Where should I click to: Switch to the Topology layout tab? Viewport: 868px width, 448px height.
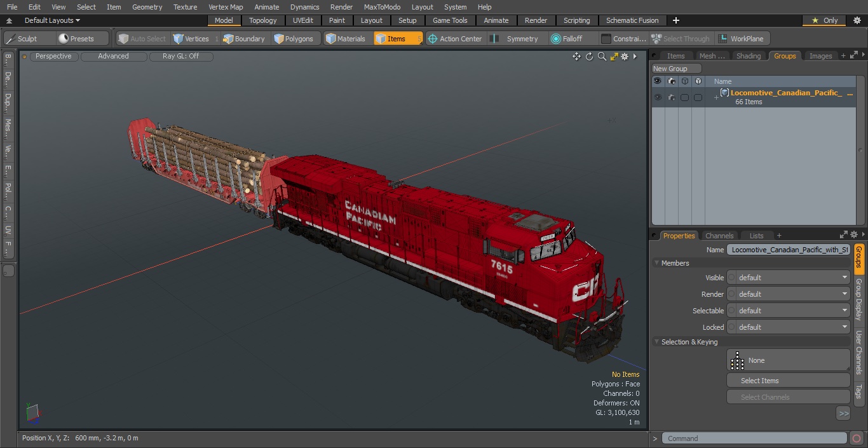tap(262, 20)
